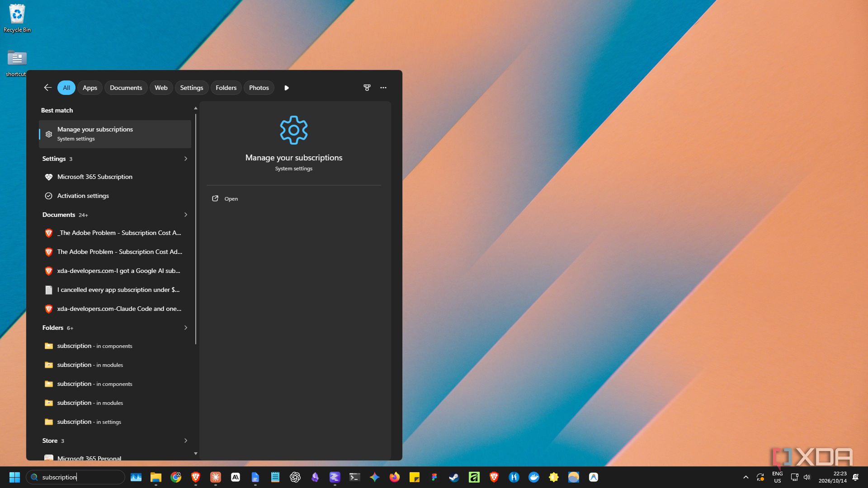Open the Windows Start menu

pyautogui.click(x=14, y=477)
